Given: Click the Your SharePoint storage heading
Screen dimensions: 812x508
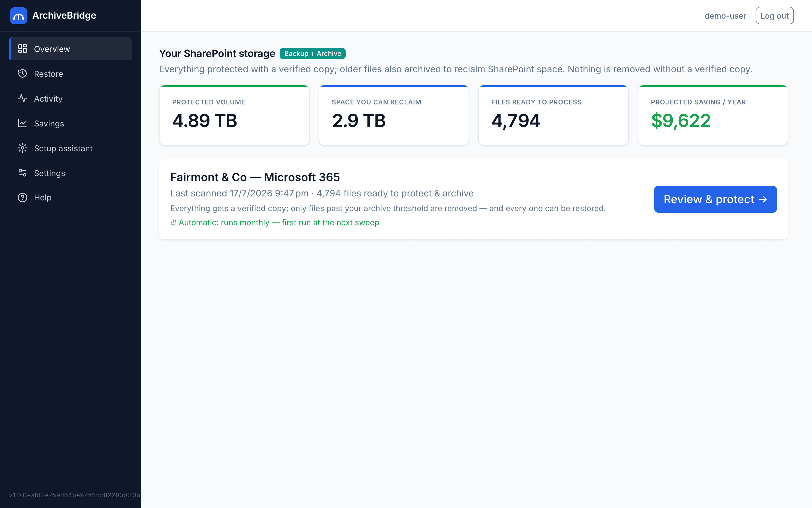Looking at the screenshot, I should click(217, 53).
